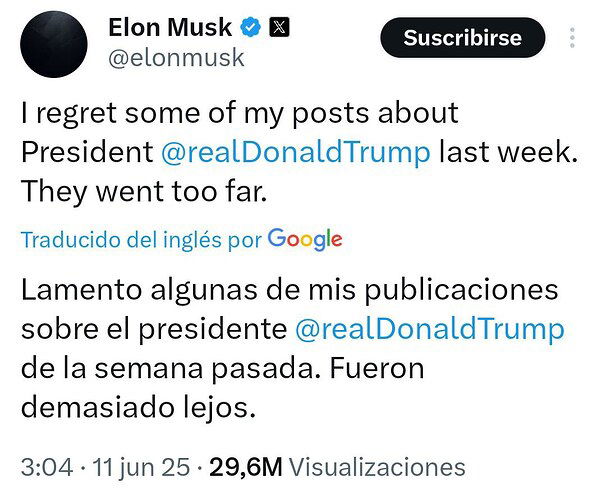Click the 29,6M view count
The width and height of the screenshot is (606, 500).
245,467
